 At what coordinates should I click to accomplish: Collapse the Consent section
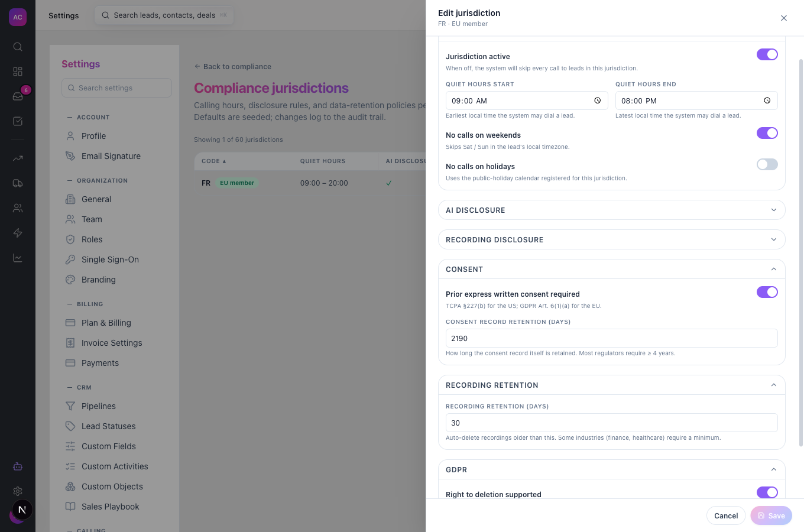612,269
